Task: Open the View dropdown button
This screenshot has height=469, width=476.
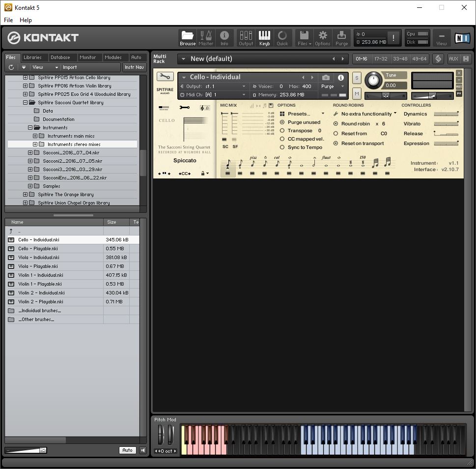Action: (45, 67)
